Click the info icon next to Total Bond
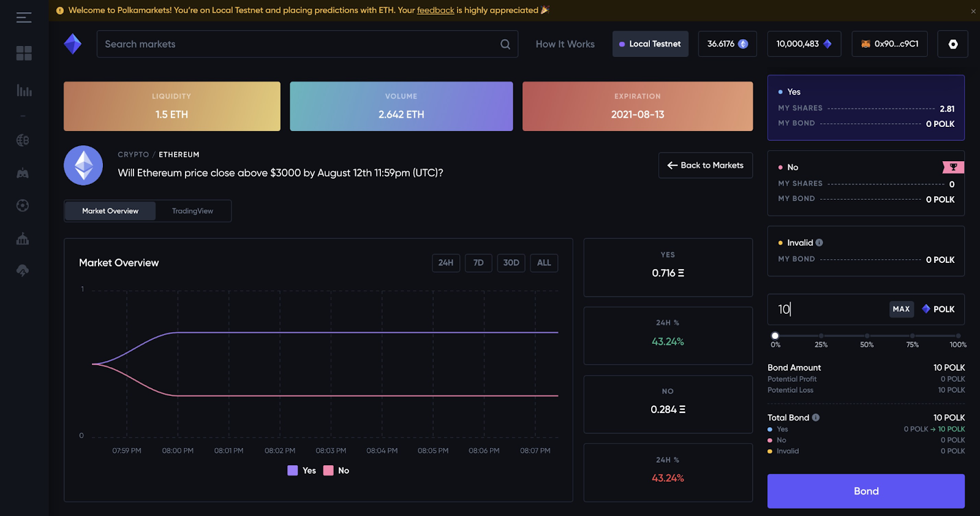Viewport: 980px width, 516px height. coord(816,417)
